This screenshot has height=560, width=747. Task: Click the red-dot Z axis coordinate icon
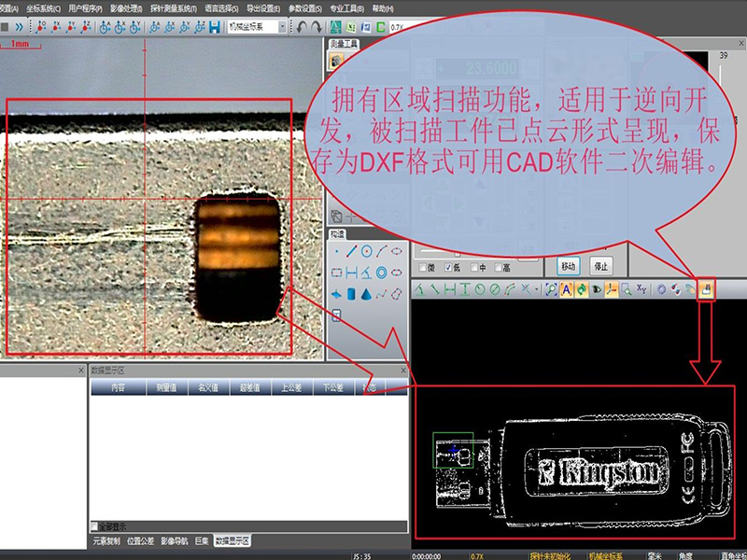click(x=86, y=27)
